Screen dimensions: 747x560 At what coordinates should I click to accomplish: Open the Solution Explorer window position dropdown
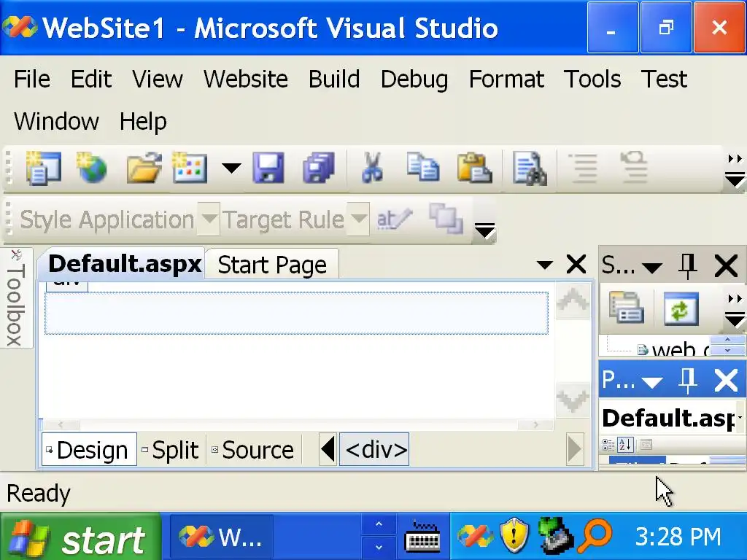click(652, 267)
